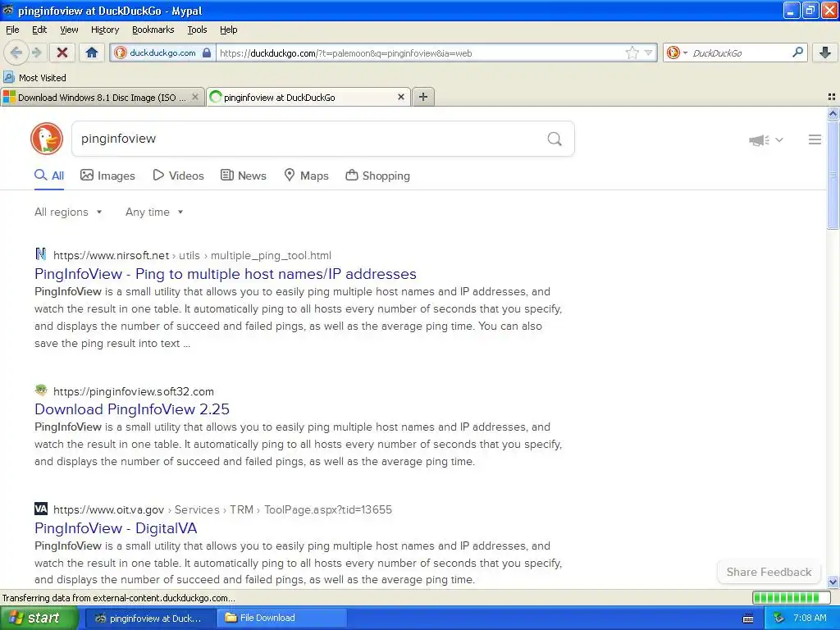Open the History menu
Screen dimensions: 840x630
click(x=105, y=30)
